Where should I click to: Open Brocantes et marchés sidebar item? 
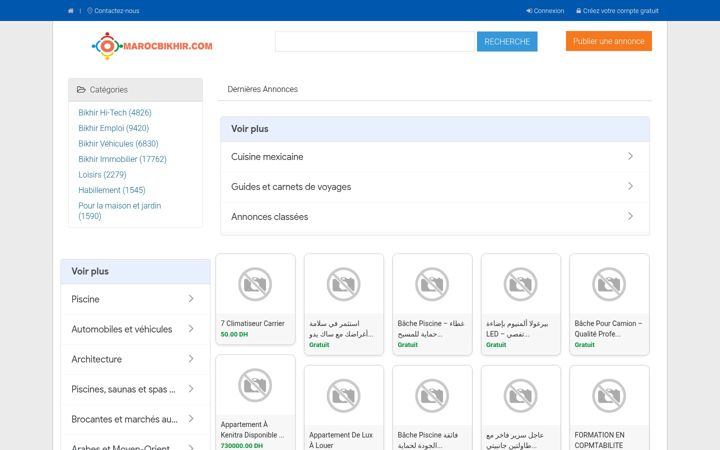(135, 419)
